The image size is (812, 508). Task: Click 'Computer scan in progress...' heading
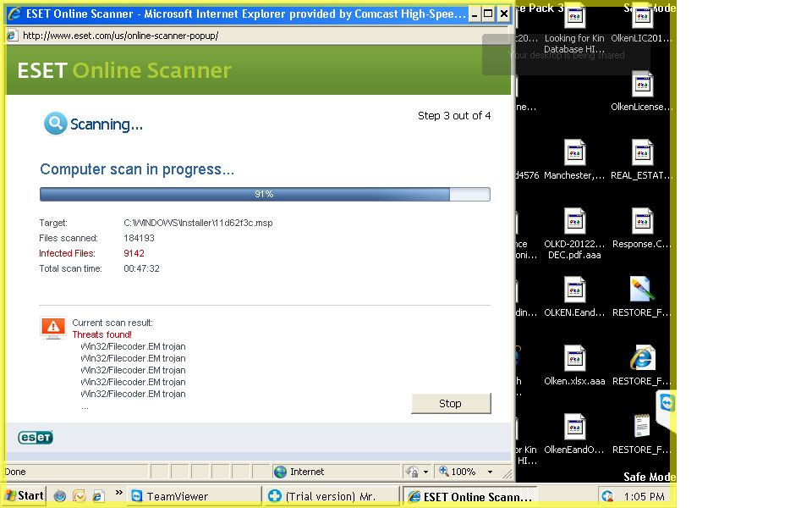click(x=137, y=169)
